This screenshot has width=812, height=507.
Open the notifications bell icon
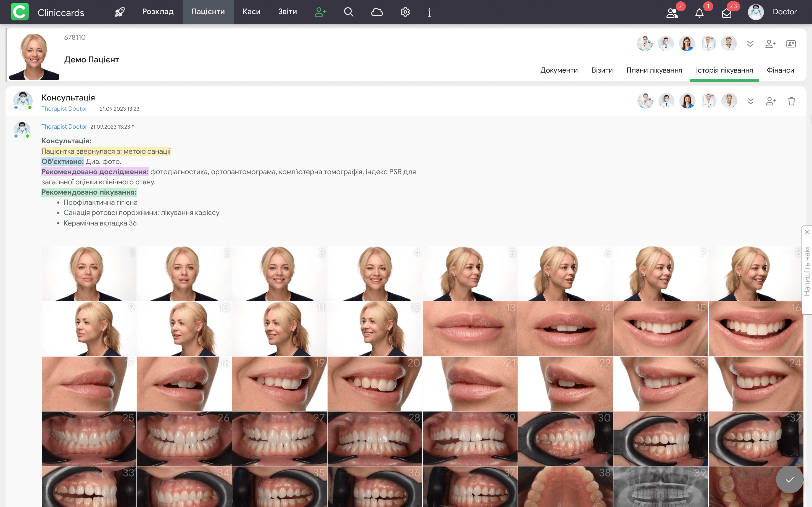pyautogui.click(x=700, y=13)
